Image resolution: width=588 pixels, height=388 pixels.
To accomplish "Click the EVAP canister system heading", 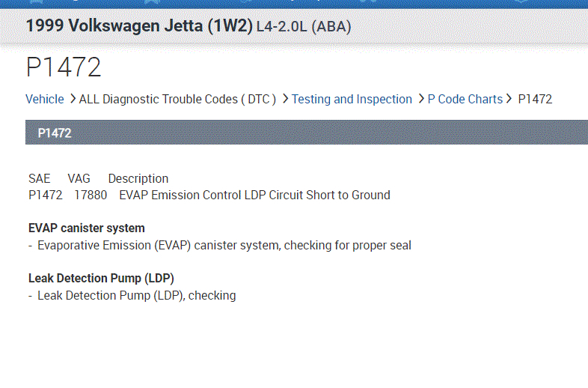I will point(87,228).
